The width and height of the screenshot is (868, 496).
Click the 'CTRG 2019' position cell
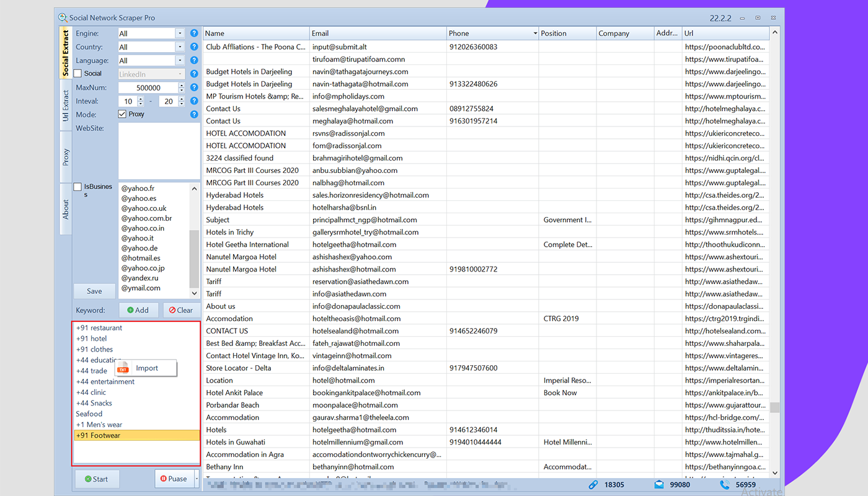coord(567,319)
